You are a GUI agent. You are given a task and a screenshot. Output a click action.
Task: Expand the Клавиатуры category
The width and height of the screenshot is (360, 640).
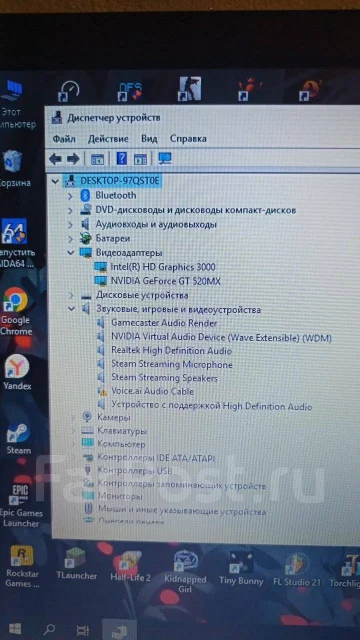tap(73, 431)
